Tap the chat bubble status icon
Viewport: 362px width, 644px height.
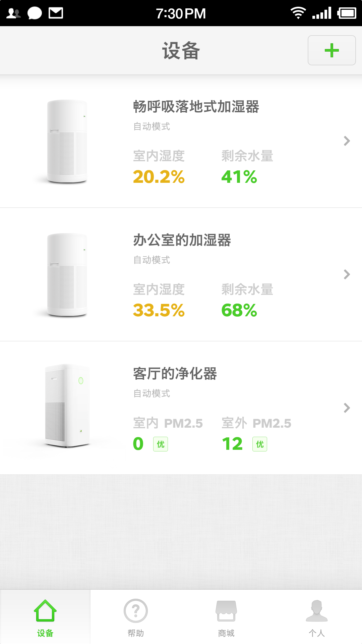tap(35, 13)
